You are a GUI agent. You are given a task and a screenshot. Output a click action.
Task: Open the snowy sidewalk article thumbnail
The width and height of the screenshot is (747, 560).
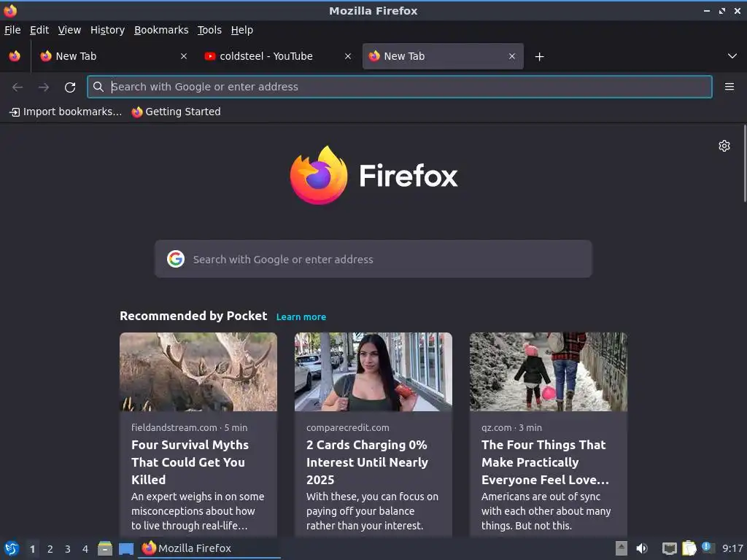(x=549, y=372)
